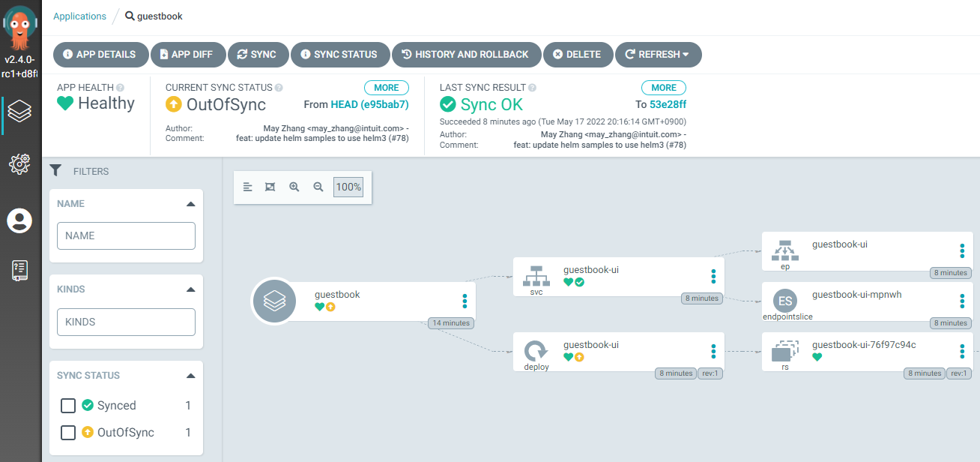The image size is (980, 462).
Task: Click MORE under Last Sync Result
Action: pos(664,88)
